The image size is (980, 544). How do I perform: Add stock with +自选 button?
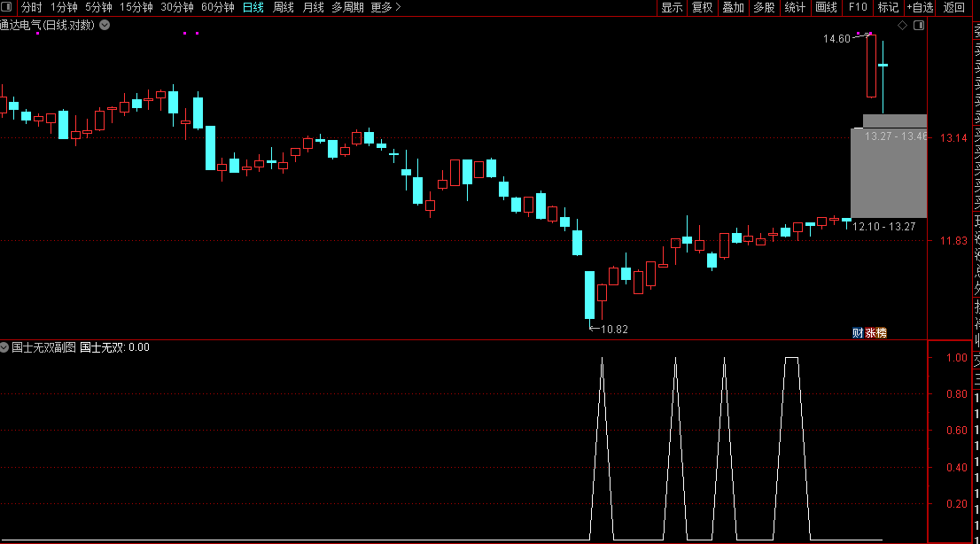(920, 7)
